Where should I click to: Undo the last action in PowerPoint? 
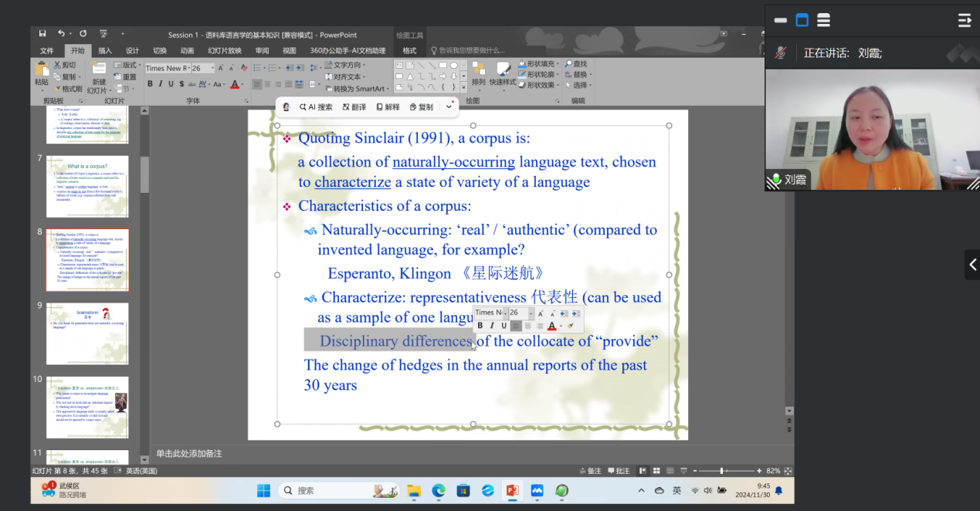coord(61,34)
